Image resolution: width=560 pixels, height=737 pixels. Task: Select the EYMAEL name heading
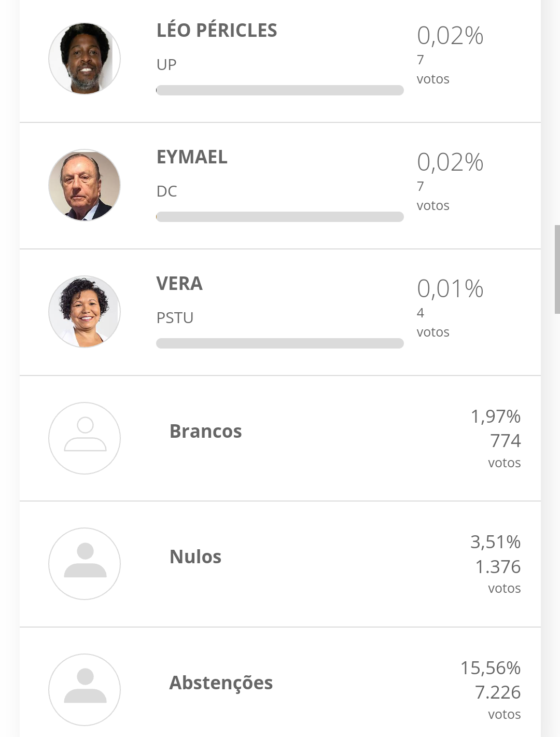click(x=192, y=157)
